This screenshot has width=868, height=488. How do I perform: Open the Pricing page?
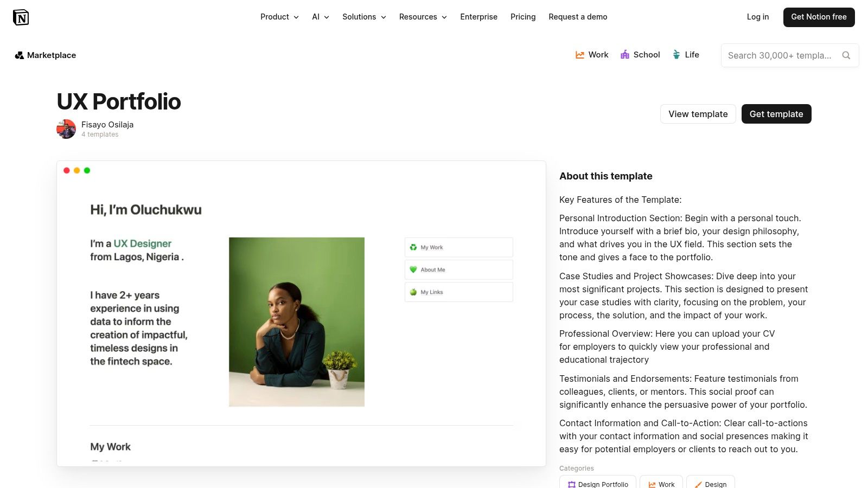point(523,17)
